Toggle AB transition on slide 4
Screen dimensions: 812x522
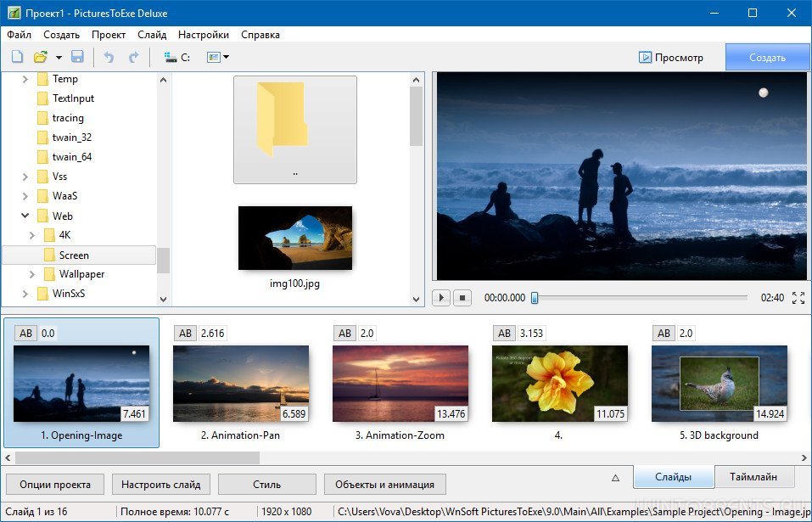(504, 334)
